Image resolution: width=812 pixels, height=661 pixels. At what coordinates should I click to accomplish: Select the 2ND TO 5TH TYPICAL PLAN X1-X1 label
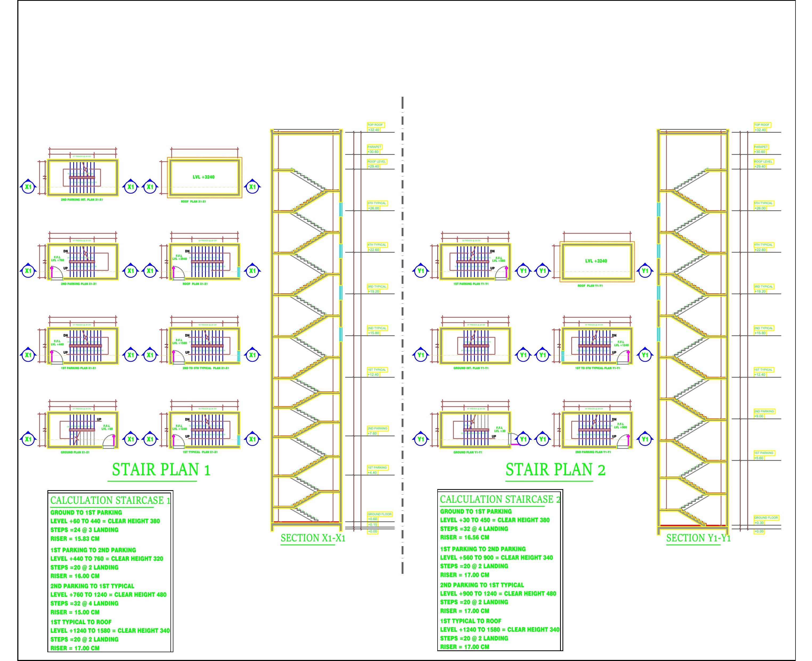(206, 368)
